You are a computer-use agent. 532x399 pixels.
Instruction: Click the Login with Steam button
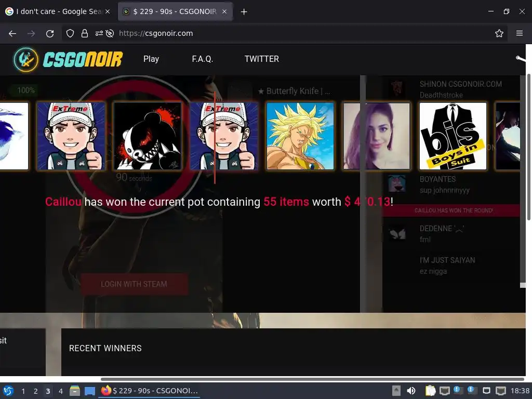coord(134,284)
